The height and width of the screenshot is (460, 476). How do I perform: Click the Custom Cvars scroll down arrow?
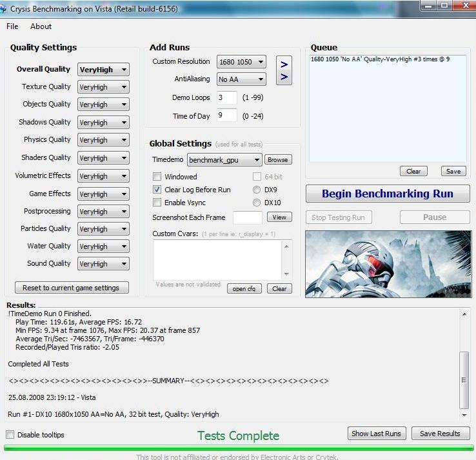(x=286, y=274)
